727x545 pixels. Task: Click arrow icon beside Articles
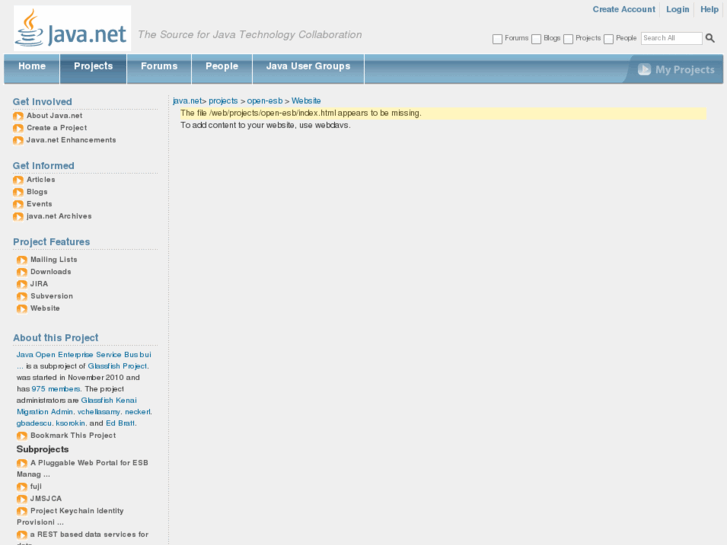click(18, 180)
